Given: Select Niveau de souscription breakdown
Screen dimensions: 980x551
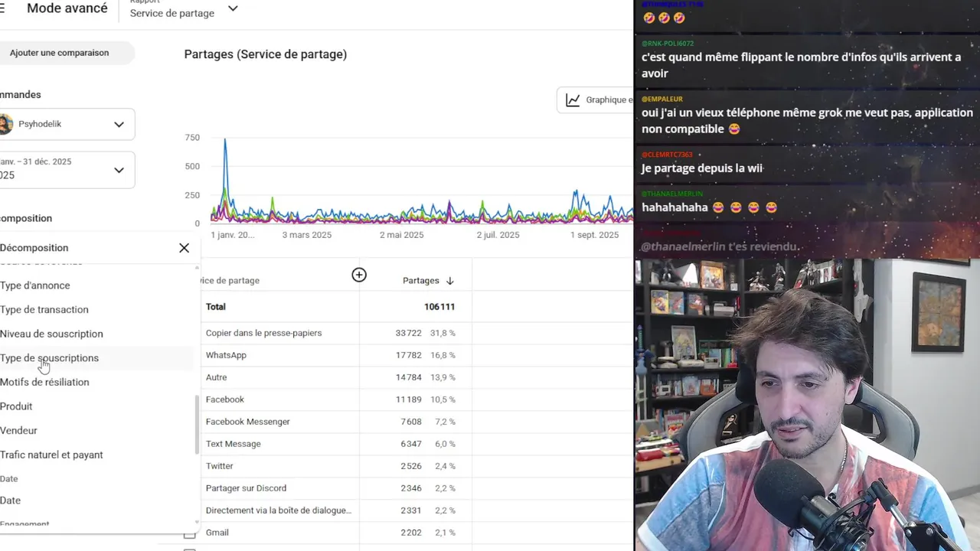Looking at the screenshot, I should click(x=51, y=334).
